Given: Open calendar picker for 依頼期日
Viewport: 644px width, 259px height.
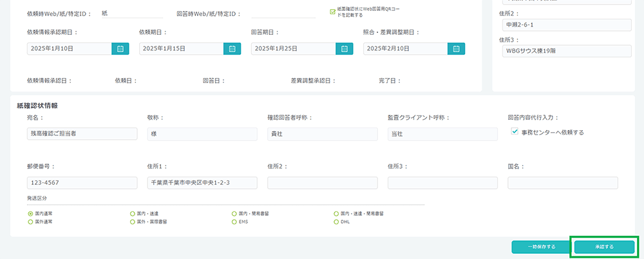Looking at the screenshot, I should (232, 48).
